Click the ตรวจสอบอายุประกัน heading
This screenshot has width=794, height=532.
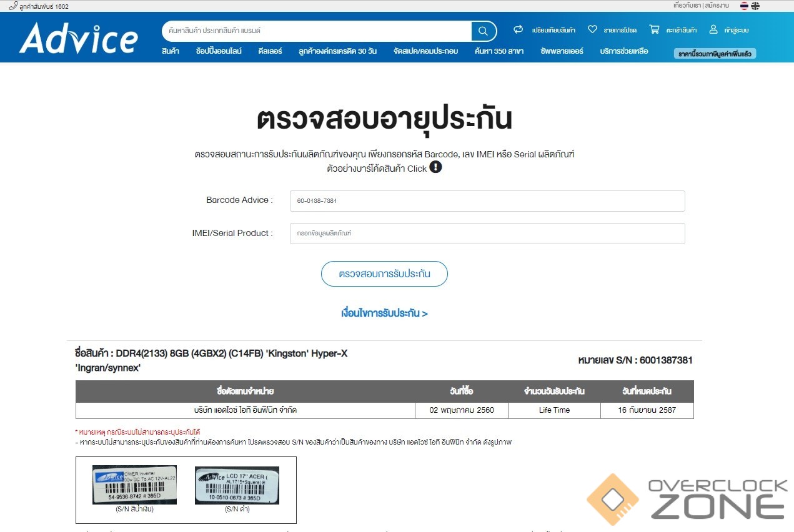(x=384, y=119)
